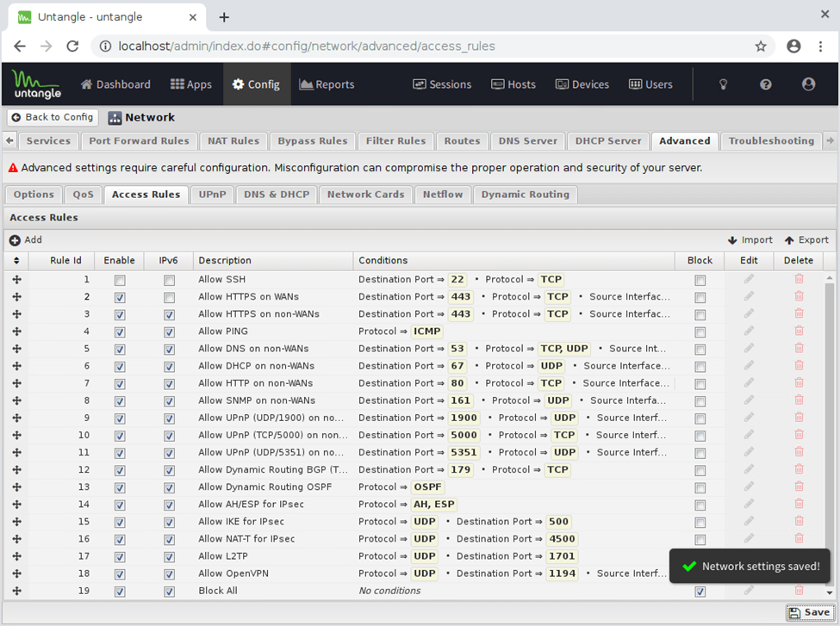The image size is (840, 626).
Task: Toggle IPv6 for the Allow SSH rule
Action: coord(169,280)
